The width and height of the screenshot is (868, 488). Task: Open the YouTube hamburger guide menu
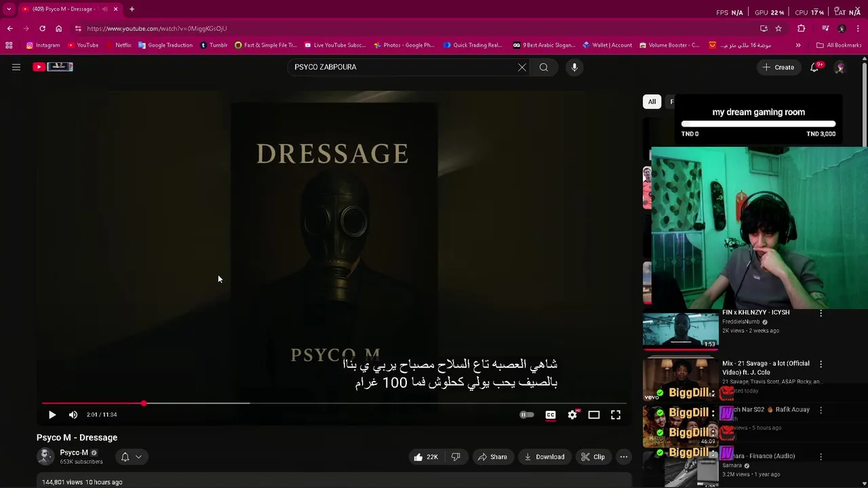(x=16, y=67)
